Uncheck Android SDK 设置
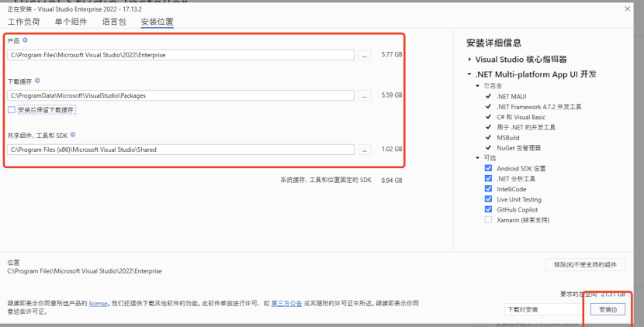This screenshot has width=644, height=327. tap(488, 168)
